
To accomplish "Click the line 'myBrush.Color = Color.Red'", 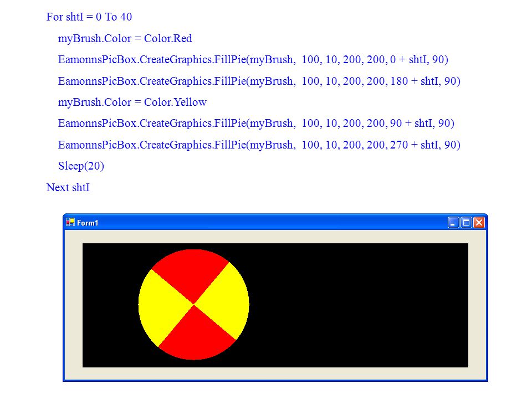I will coord(125,38).
